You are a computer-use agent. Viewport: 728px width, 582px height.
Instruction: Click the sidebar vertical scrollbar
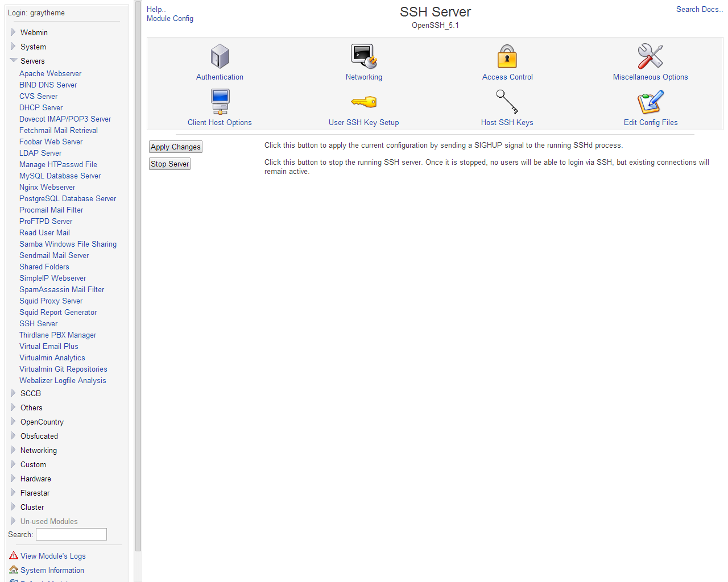click(138, 284)
